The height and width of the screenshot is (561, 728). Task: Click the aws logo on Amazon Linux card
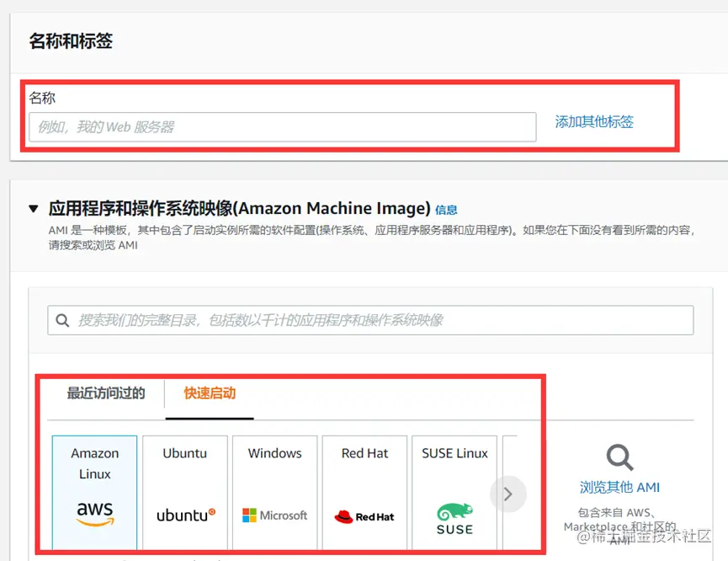[95, 514]
